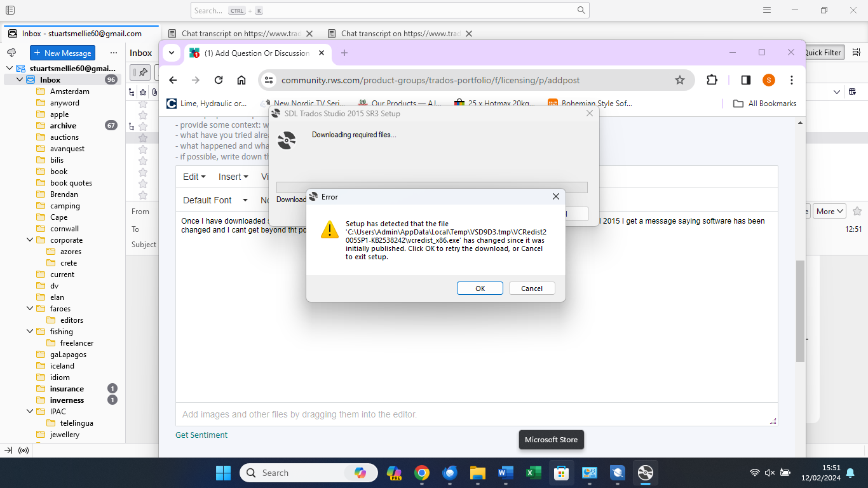
Task: Open the Thunderbird spaces toolbar icon at top-left
Action: 10,10
